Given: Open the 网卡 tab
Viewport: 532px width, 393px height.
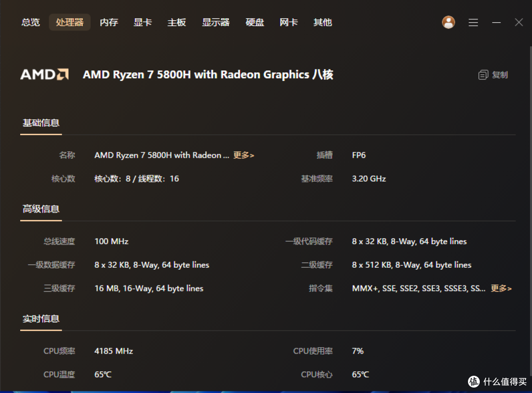Looking at the screenshot, I should pos(289,22).
